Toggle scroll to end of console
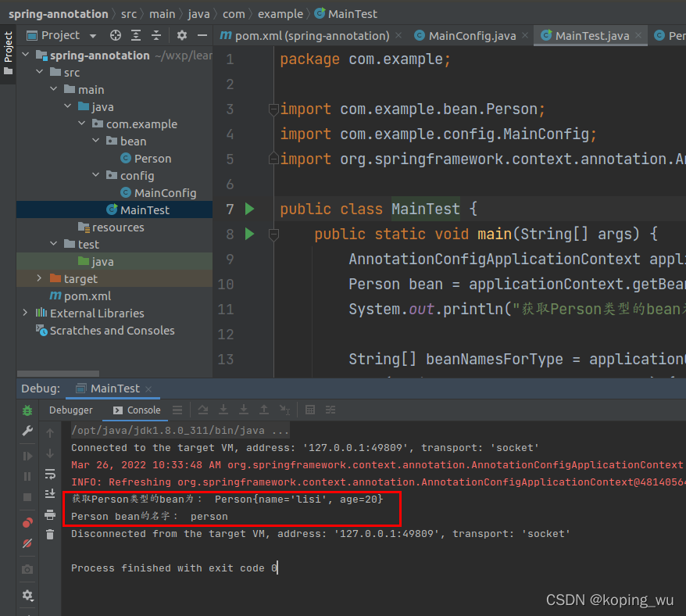This screenshot has width=686, height=616. (50, 494)
